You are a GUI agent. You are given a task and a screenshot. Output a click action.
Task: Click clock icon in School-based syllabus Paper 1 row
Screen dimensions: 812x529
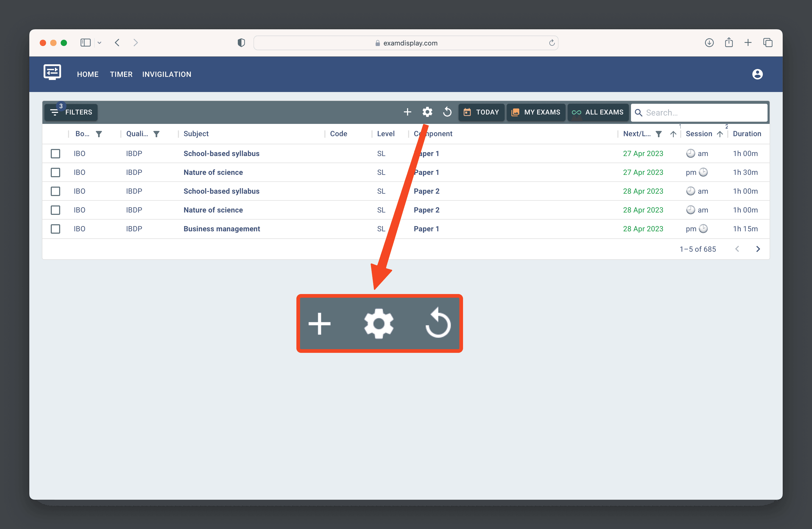coord(690,153)
